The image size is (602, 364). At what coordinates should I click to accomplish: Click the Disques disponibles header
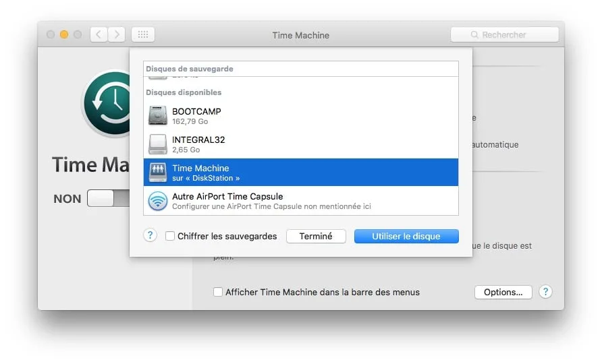tap(184, 92)
